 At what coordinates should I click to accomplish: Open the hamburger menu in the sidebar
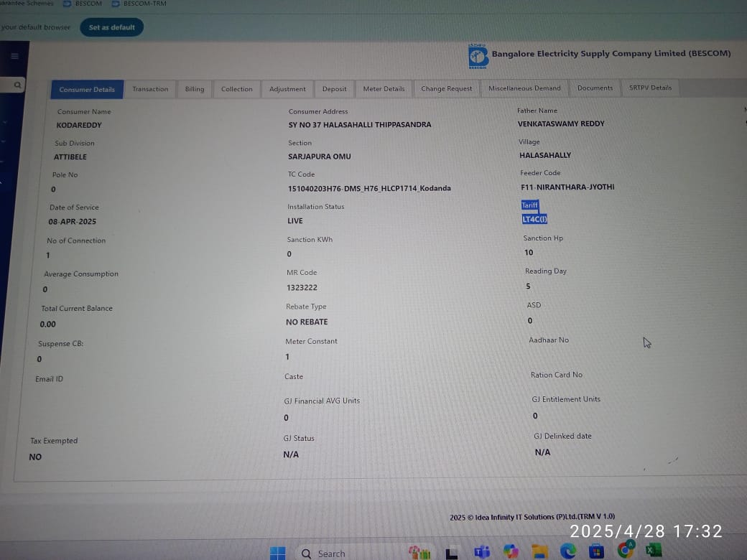click(x=15, y=56)
